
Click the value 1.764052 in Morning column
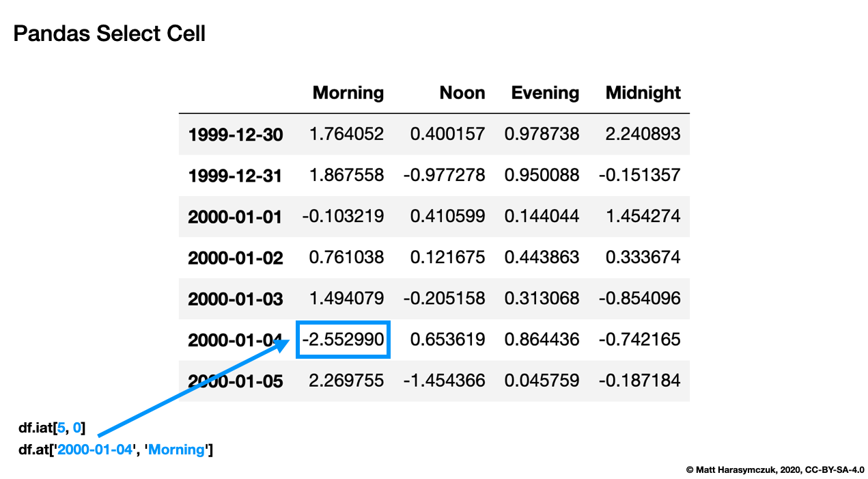[x=348, y=134]
